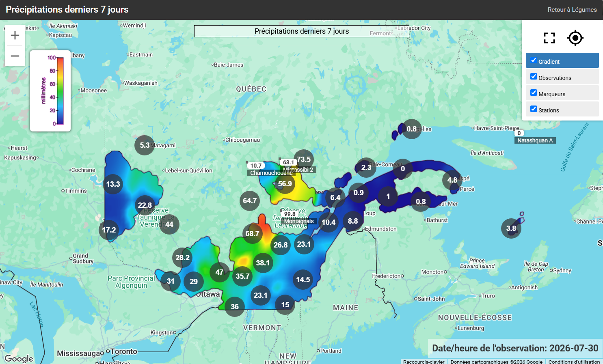
Task: Click the 13.3 precipitation marker
Action: [x=113, y=184]
